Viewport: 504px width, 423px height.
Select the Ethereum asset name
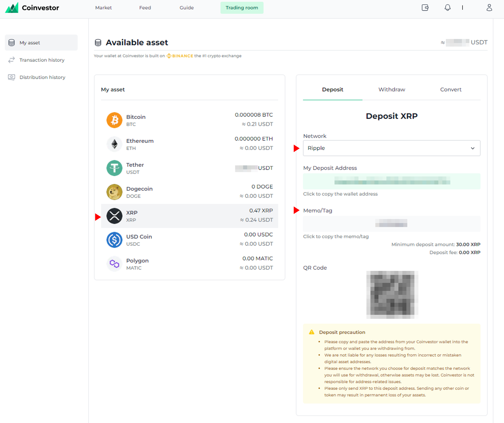tap(140, 141)
